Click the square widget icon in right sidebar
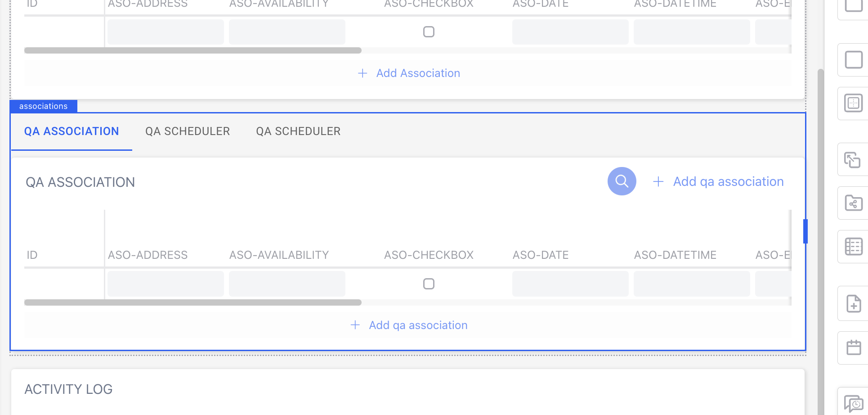The height and width of the screenshot is (415, 868). pos(853,60)
